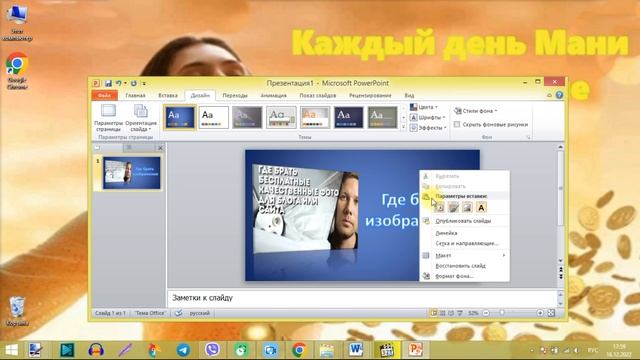The image size is (640, 360).
Task: Apply the fourth light gray theme
Action: point(281,117)
